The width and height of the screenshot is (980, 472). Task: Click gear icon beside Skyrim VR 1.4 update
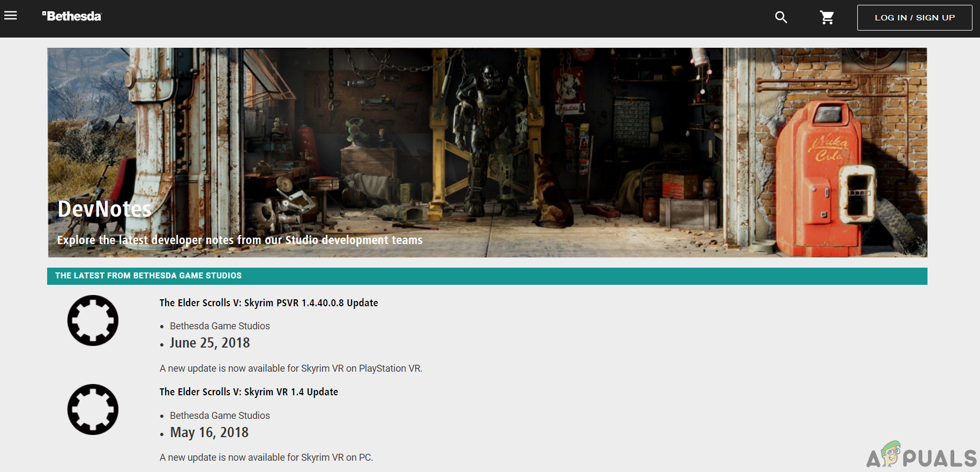tap(93, 409)
